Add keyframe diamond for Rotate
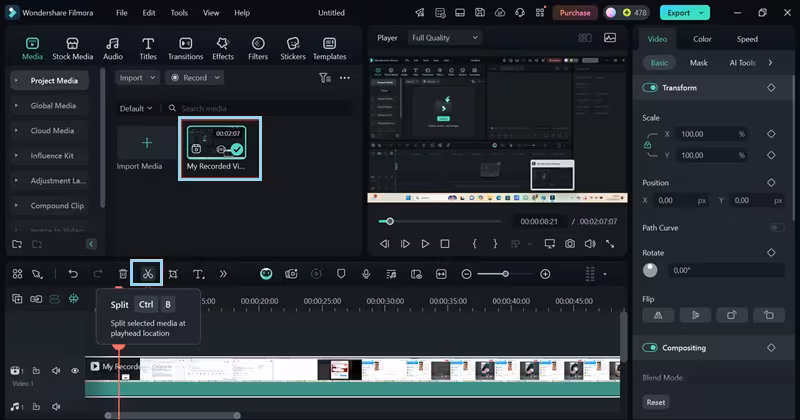Screen dimensions: 800x420 (x=771, y=252)
